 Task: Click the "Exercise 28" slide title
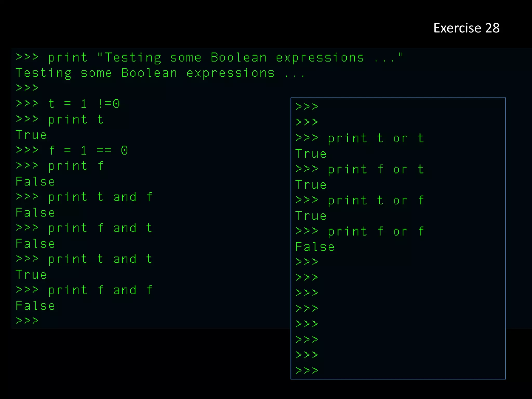coord(466,28)
